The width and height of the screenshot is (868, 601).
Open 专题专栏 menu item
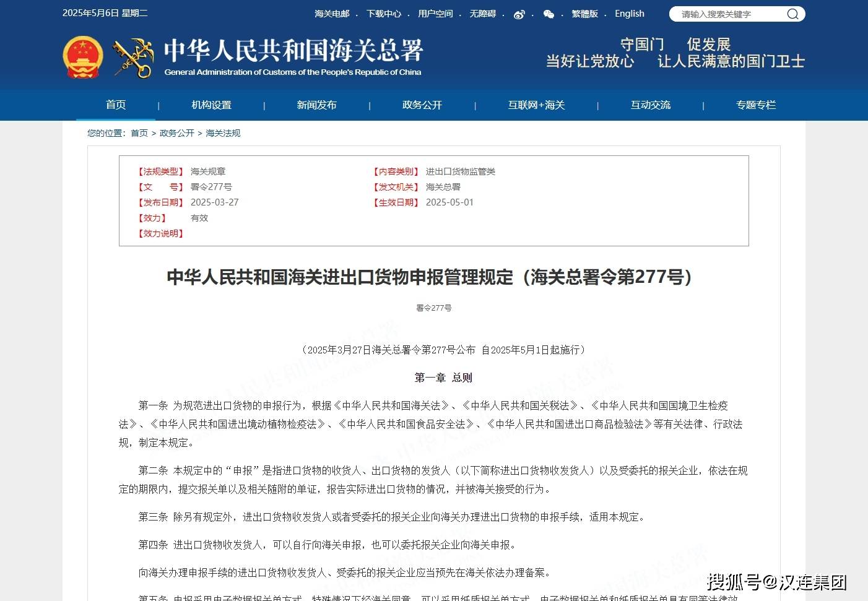pos(755,105)
